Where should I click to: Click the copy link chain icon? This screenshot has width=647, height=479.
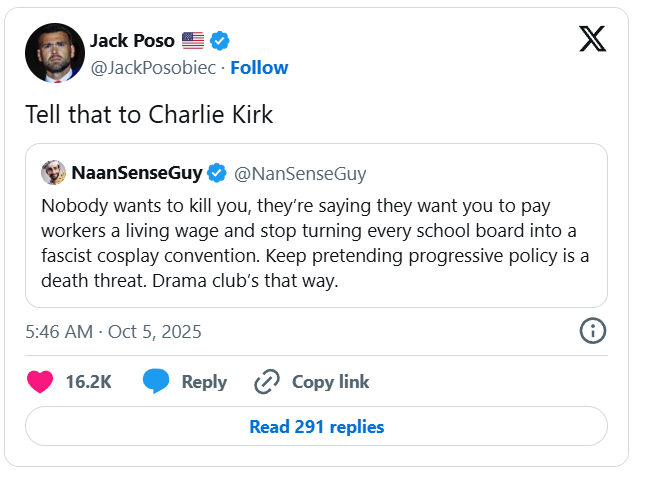tap(266, 382)
